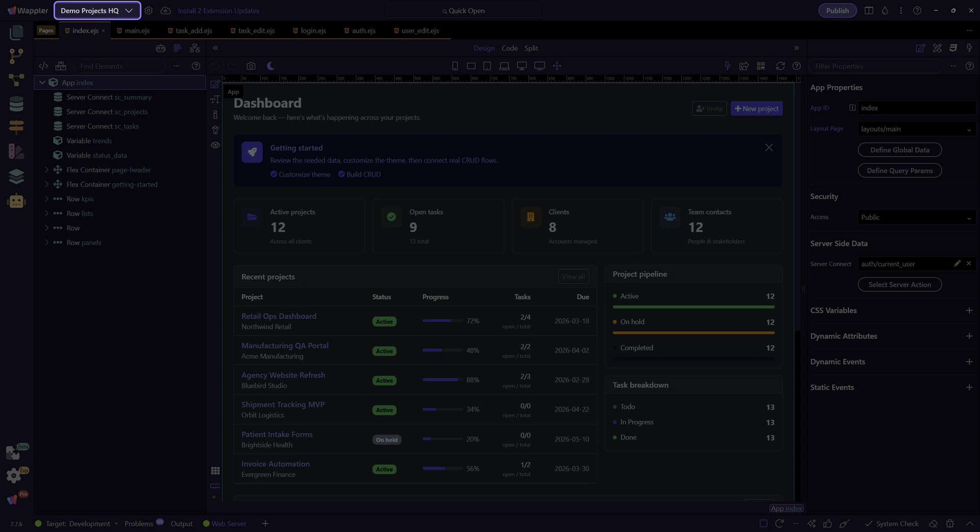The width and height of the screenshot is (980, 532).
Task: Open the project settings gear icon
Action: coord(149,11)
